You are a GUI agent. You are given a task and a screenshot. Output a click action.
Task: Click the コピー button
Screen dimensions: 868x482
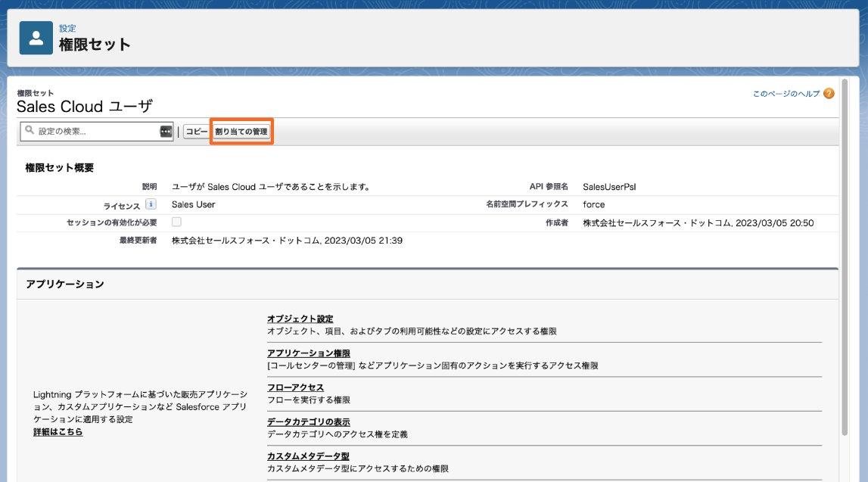tap(196, 131)
